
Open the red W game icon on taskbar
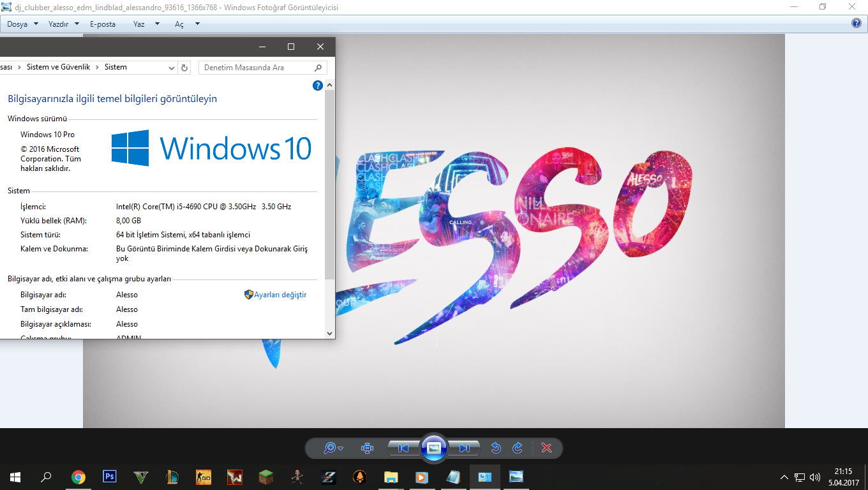tap(235, 477)
